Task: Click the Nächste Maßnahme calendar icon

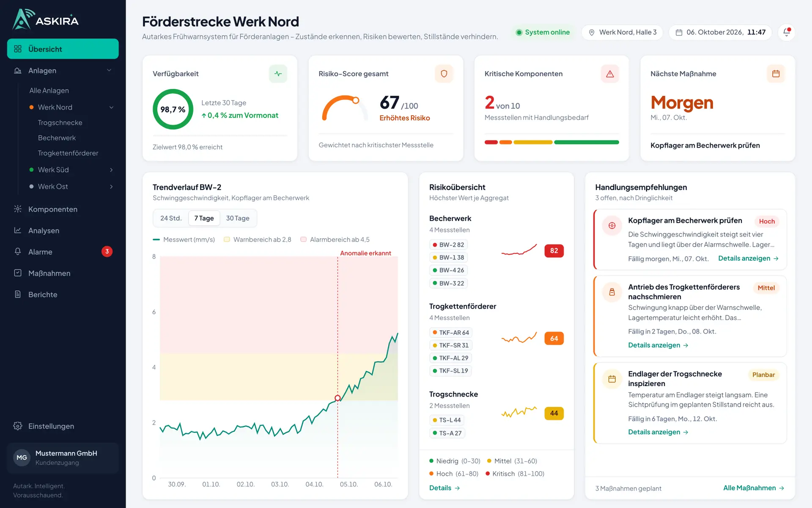Action: pyautogui.click(x=776, y=74)
